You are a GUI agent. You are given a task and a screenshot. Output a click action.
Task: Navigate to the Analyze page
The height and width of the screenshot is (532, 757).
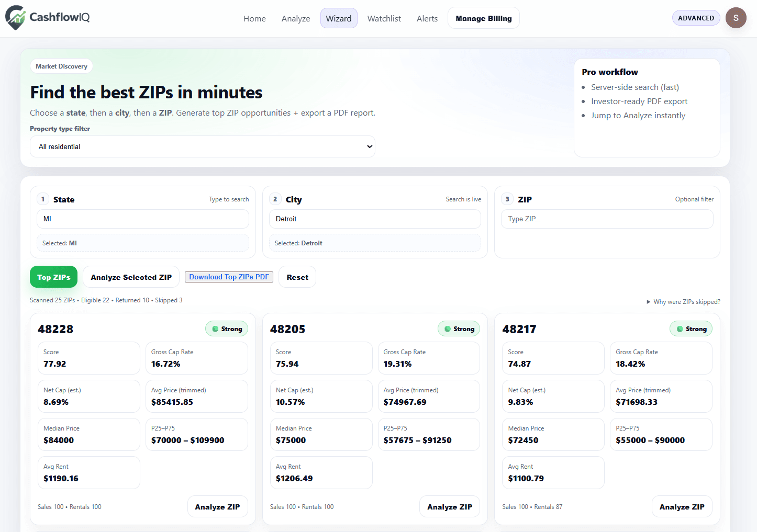pos(296,18)
